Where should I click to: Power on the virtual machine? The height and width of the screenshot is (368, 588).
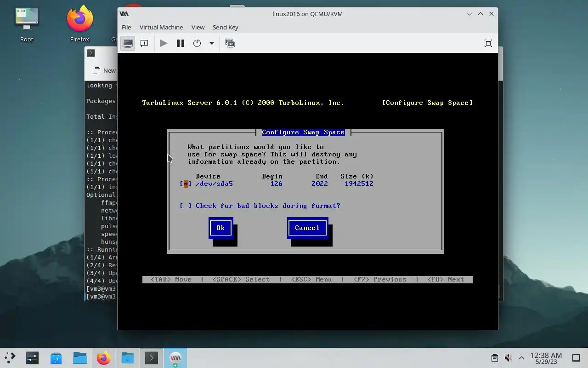point(164,43)
